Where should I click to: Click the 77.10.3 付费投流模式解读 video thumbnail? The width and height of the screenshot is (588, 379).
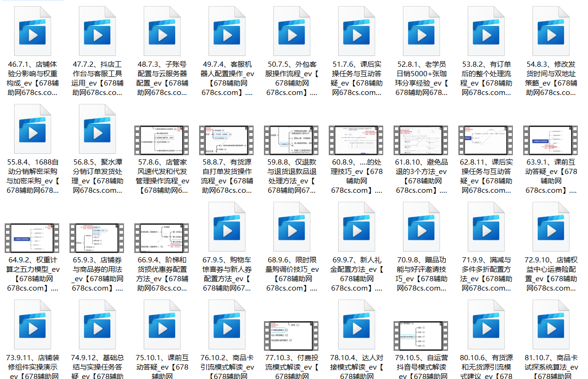[292, 336]
